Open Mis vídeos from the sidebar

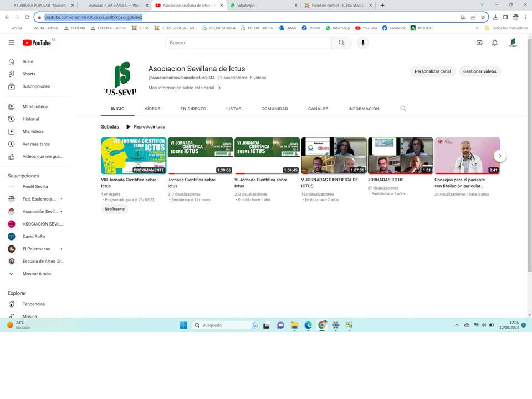[x=32, y=131]
